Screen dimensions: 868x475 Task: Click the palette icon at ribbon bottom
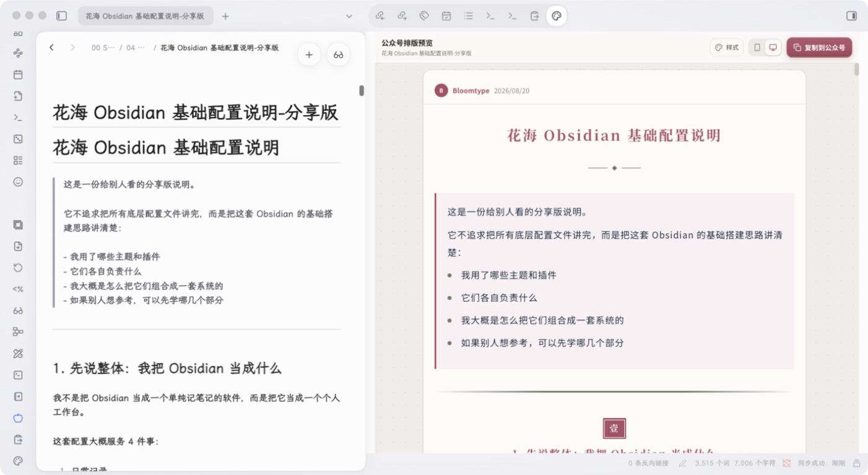click(x=18, y=461)
